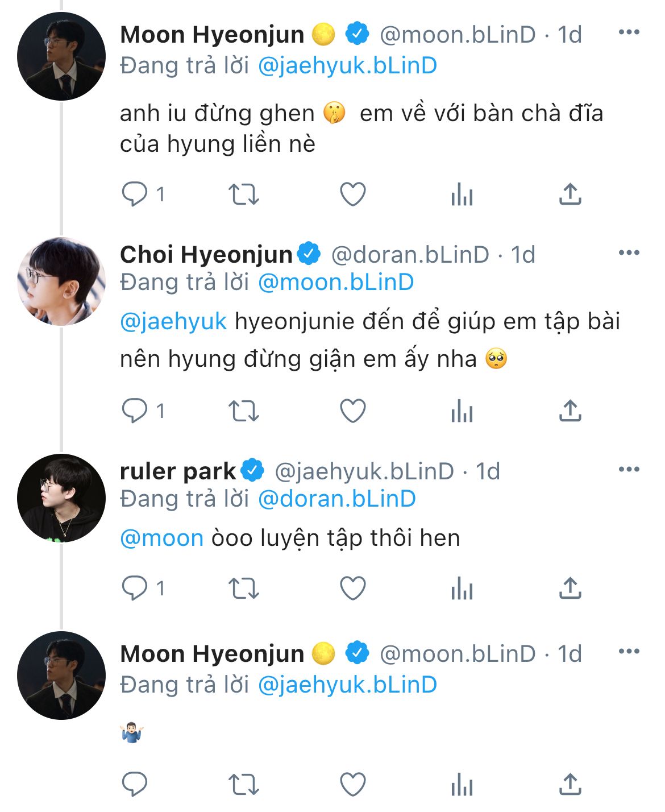Open more options on Moon Hyeonjun's first tweet
This screenshot has width=665, height=812.
click(629, 32)
